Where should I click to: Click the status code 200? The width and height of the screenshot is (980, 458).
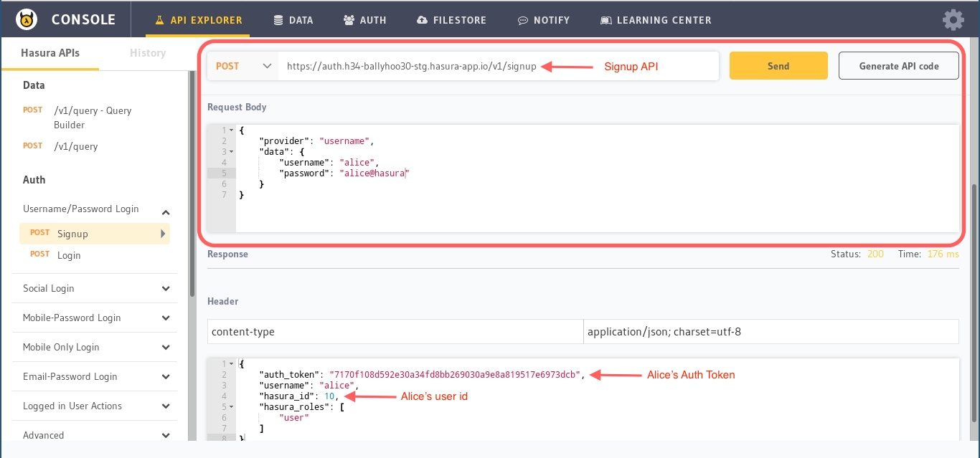tap(875, 254)
